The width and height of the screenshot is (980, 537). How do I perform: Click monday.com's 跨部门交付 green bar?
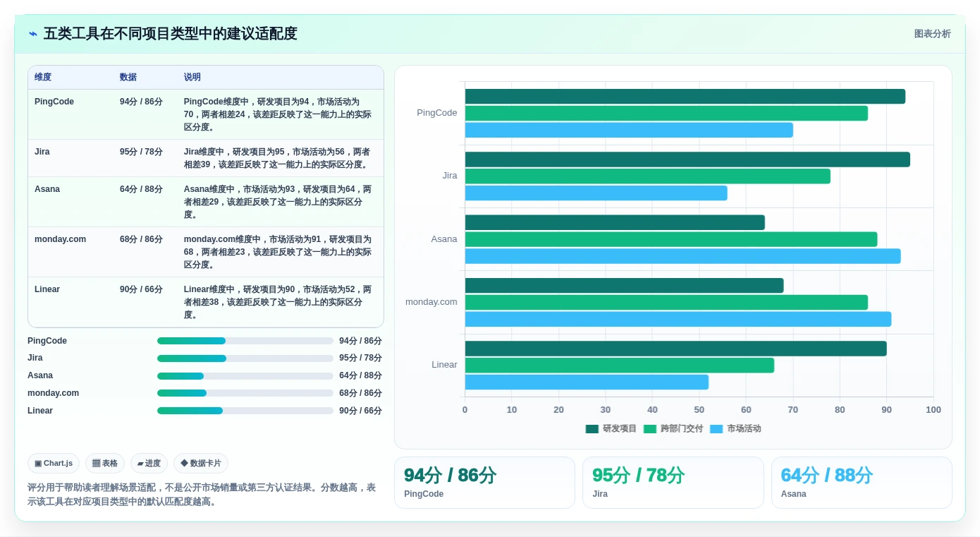coord(666,302)
